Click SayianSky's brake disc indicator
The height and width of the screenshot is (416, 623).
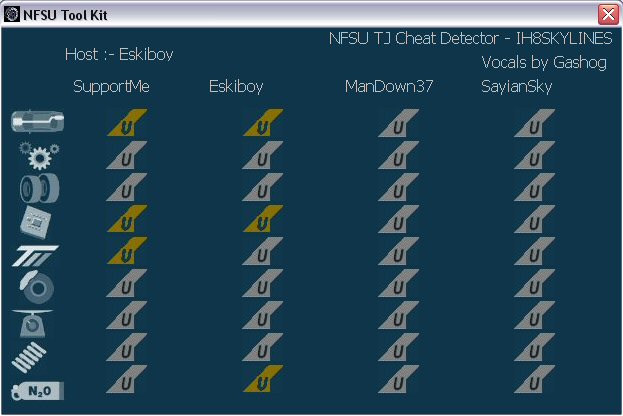(534, 283)
